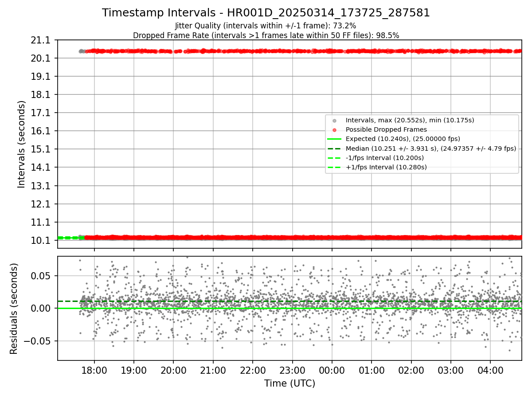
Task: Click the plot title 'Timestamp Intervals - HR001D_20250314_173725_287581'
Action: tap(266, 13)
